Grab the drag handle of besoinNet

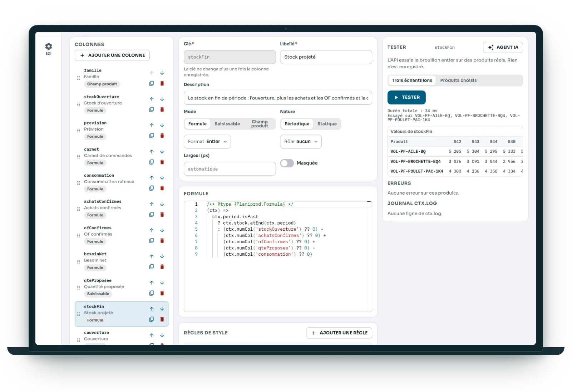79,261
